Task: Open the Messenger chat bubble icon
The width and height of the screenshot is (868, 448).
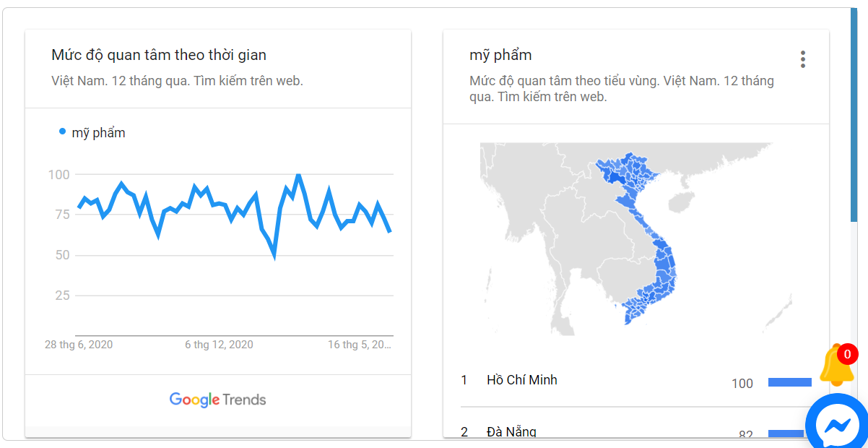Action: 837,425
